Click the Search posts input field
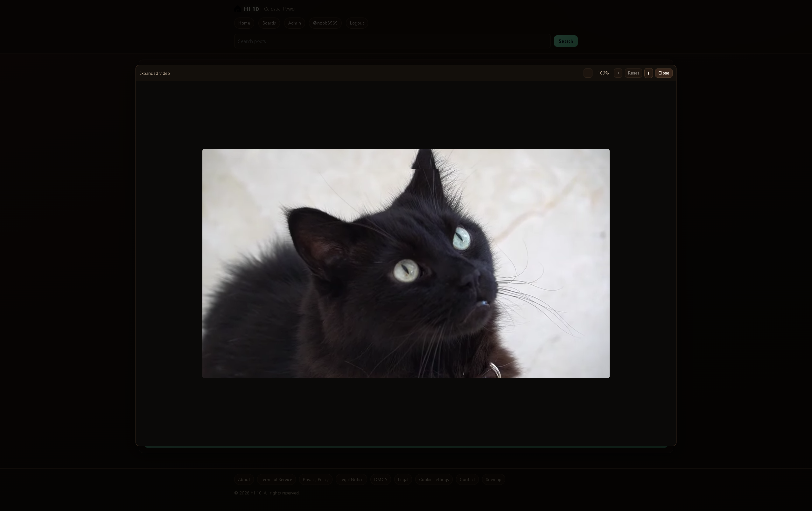812x511 pixels. tap(391, 41)
